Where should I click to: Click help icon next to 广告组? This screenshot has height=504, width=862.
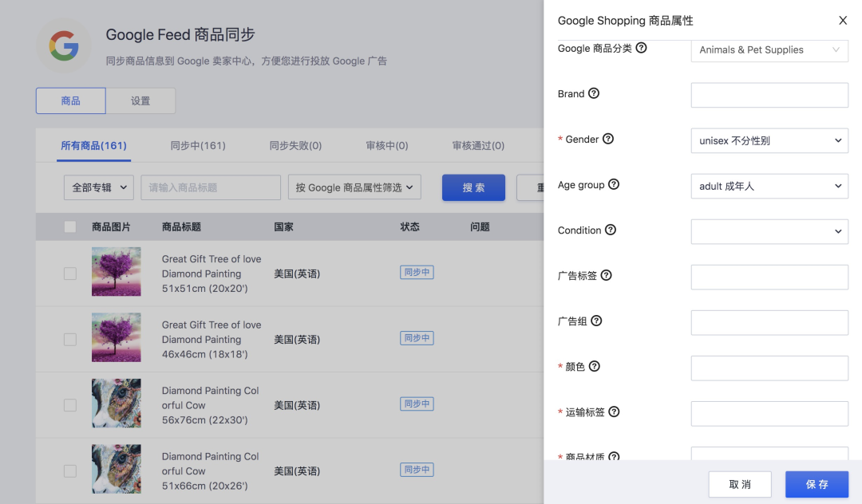point(596,321)
